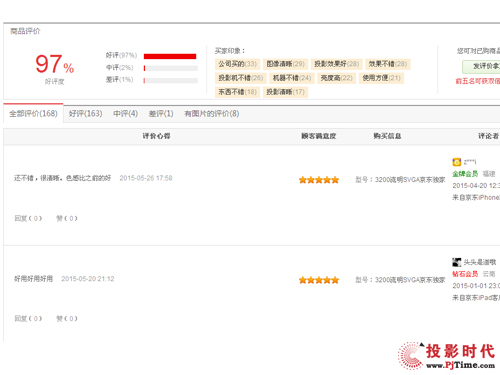Open reviewer name 头头是道哦

480,262
